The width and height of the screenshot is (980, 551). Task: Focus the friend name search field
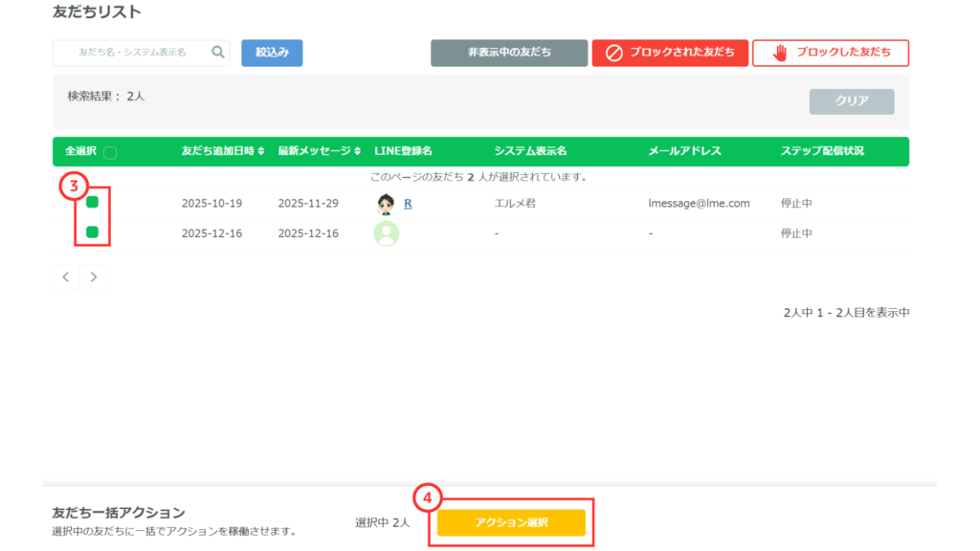coord(132,53)
